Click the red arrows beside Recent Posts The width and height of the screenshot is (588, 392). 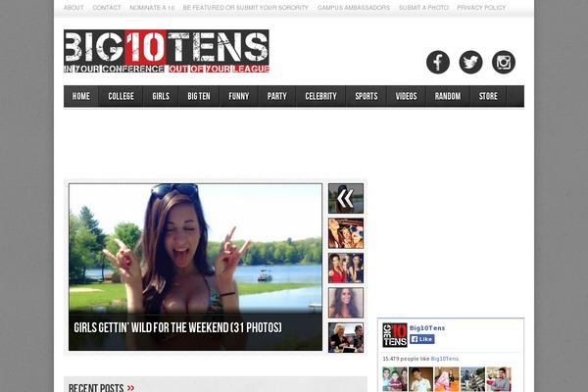coord(130,387)
